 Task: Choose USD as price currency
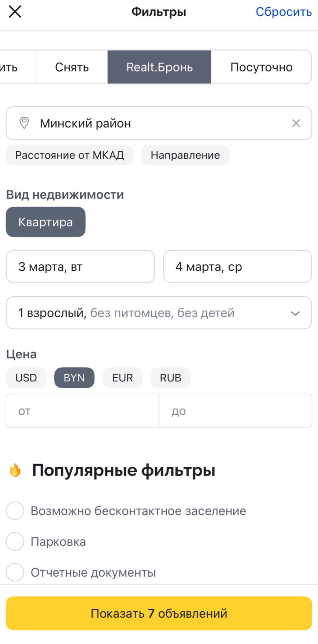(x=26, y=378)
